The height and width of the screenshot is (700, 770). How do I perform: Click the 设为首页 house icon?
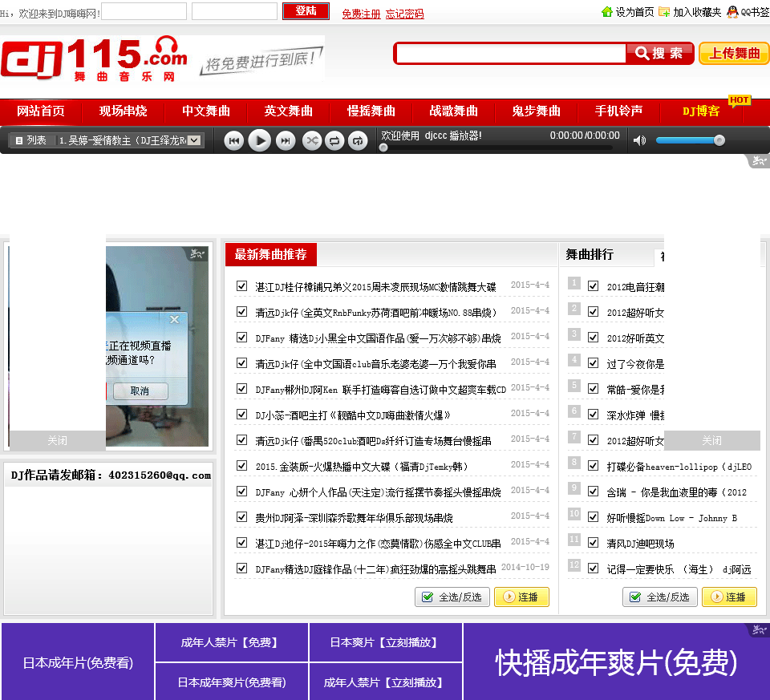click(607, 12)
